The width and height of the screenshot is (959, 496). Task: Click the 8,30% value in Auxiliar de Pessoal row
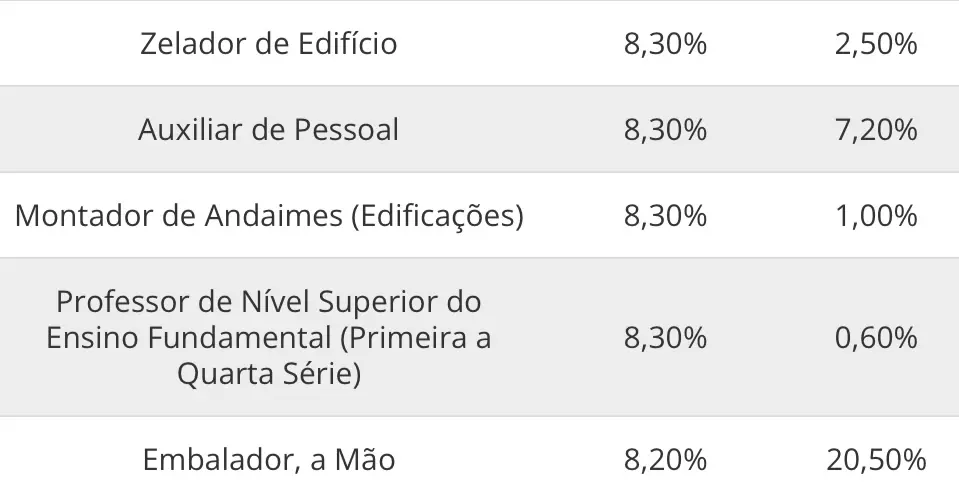click(x=665, y=130)
